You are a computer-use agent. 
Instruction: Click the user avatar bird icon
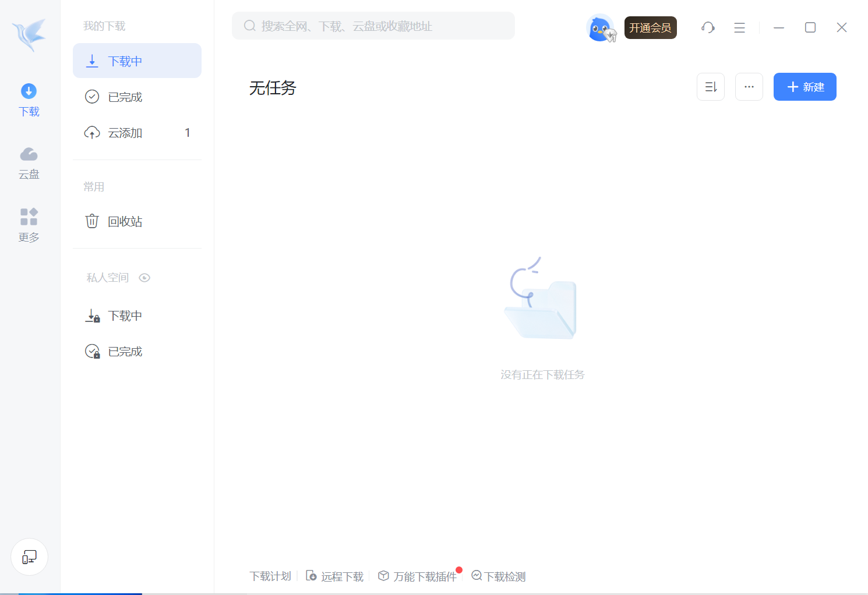tap(601, 28)
